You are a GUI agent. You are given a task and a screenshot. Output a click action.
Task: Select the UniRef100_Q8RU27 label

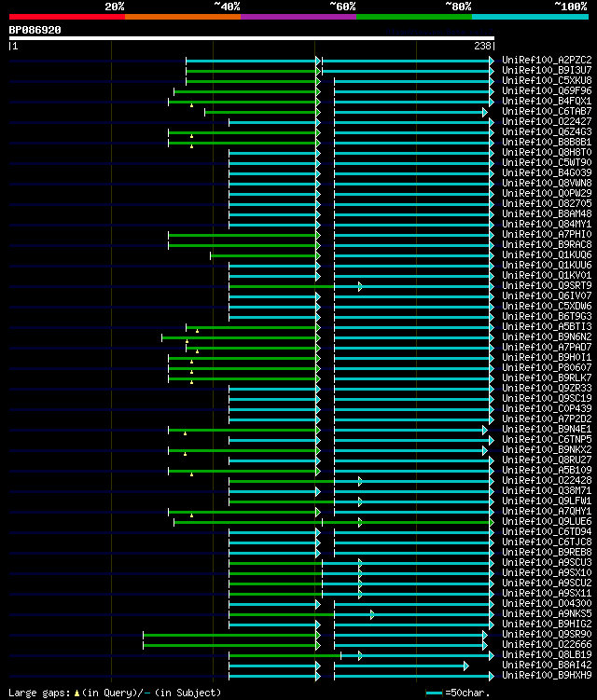click(x=547, y=460)
